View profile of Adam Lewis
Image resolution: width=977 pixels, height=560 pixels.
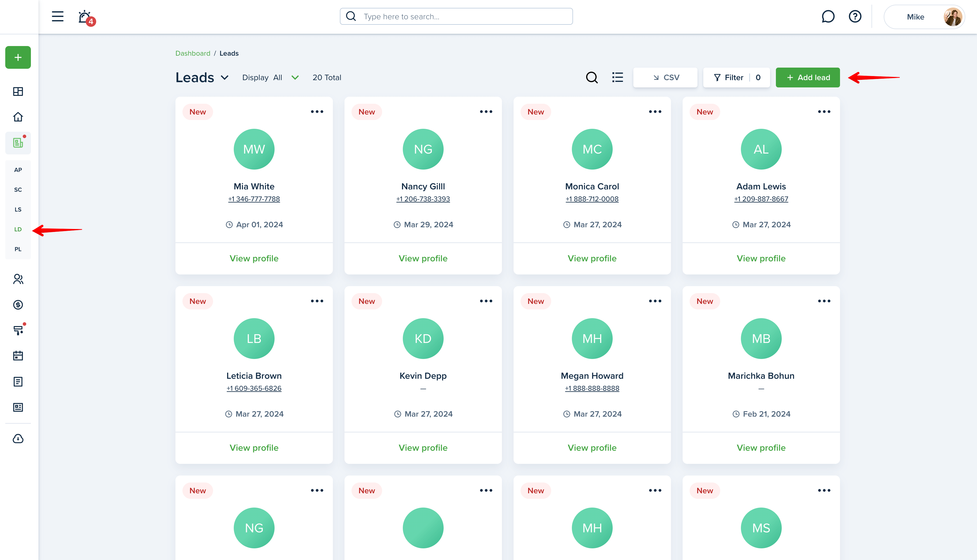[x=761, y=258]
